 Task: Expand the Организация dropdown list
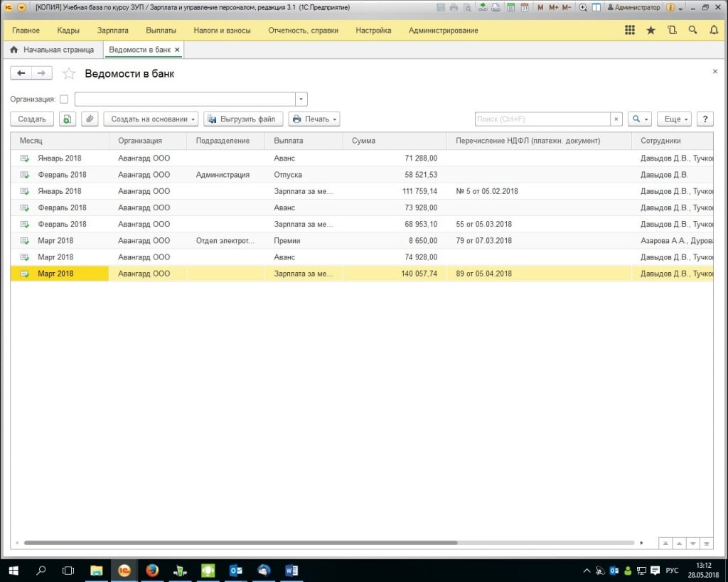click(301, 99)
